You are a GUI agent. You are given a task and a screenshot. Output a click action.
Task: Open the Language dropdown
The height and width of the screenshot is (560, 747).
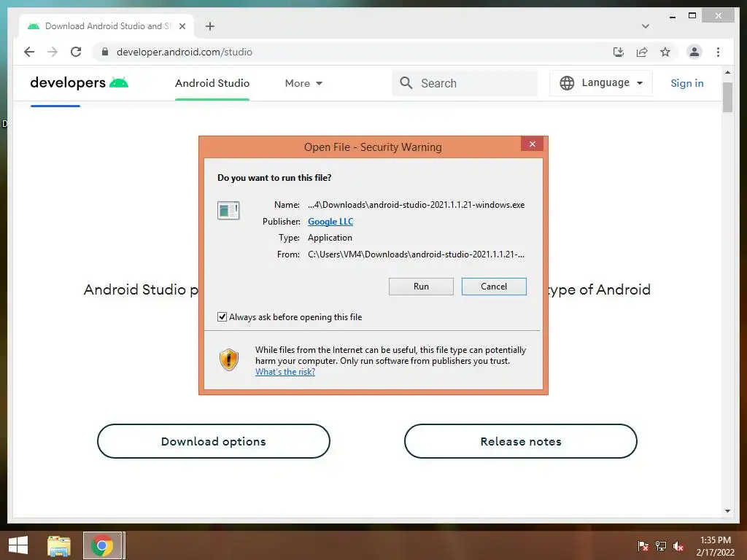(x=601, y=83)
